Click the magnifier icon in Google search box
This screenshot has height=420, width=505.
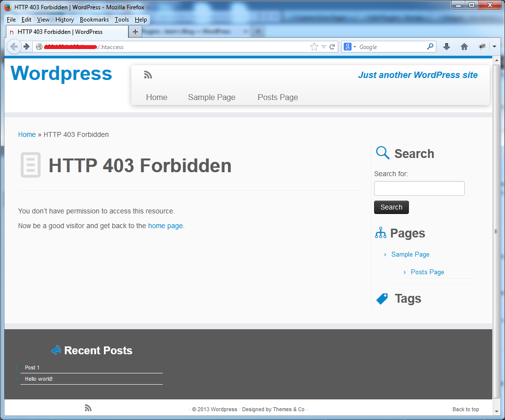(430, 47)
